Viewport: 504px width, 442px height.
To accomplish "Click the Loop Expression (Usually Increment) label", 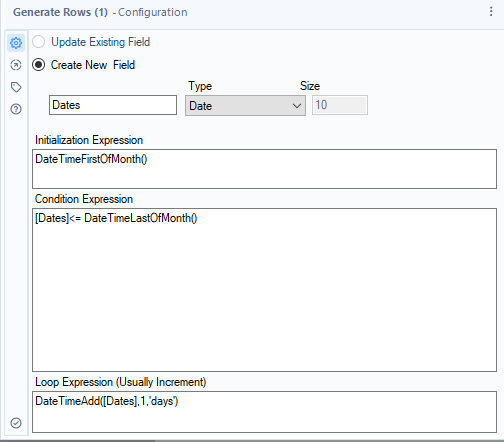I will pyautogui.click(x=121, y=382).
